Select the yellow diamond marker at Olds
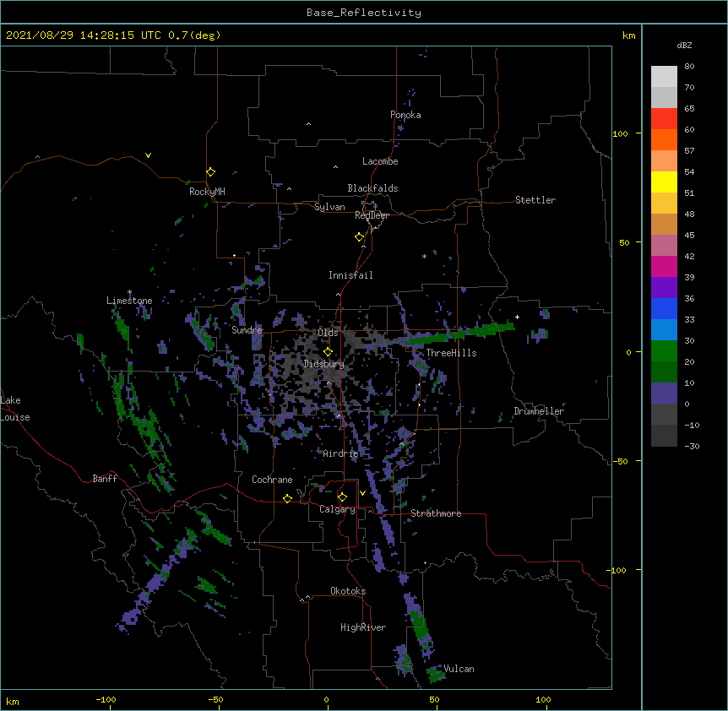Viewport: 728px width, 711px height. click(x=328, y=351)
